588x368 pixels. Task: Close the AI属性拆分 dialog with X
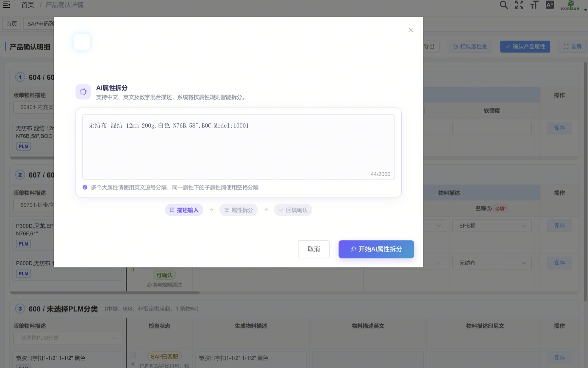411,30
